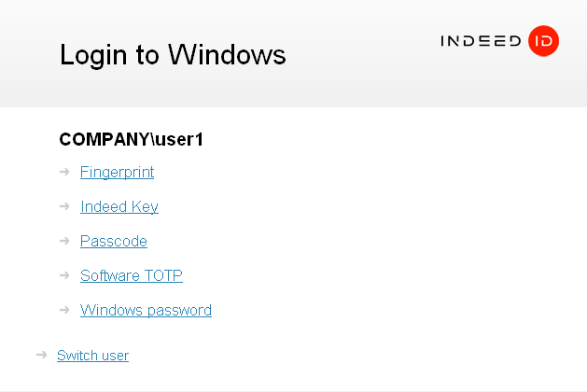Choose Software TOTP authentication
This screenshot has height=392, width=587.
click(x=132, y=275)
